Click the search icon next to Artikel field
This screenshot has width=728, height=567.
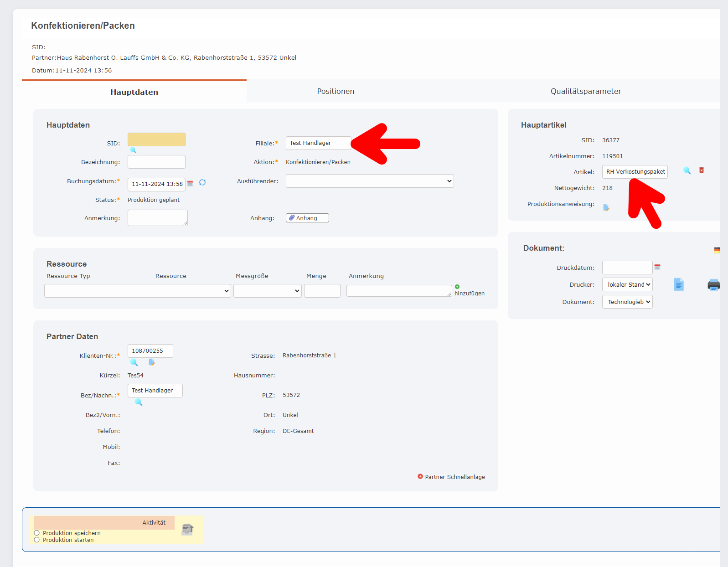(x=687, y=170)
